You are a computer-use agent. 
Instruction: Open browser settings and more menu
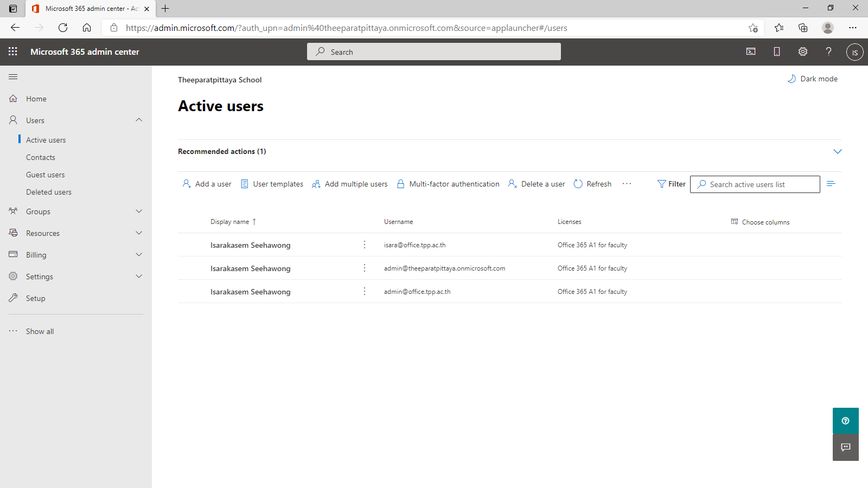click(x=853, y=28)
